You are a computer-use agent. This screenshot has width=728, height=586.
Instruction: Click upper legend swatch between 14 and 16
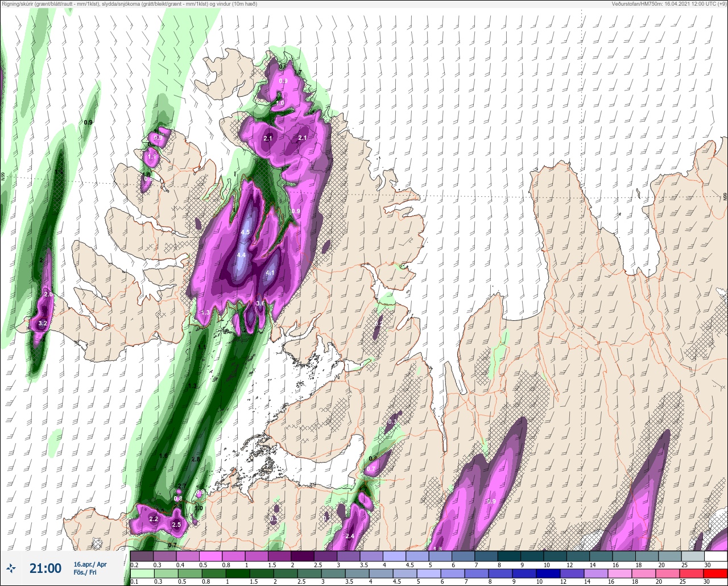tap(601, 556)
